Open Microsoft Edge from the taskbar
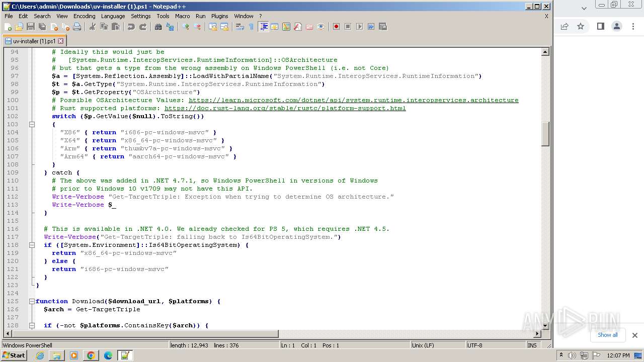 108,355
